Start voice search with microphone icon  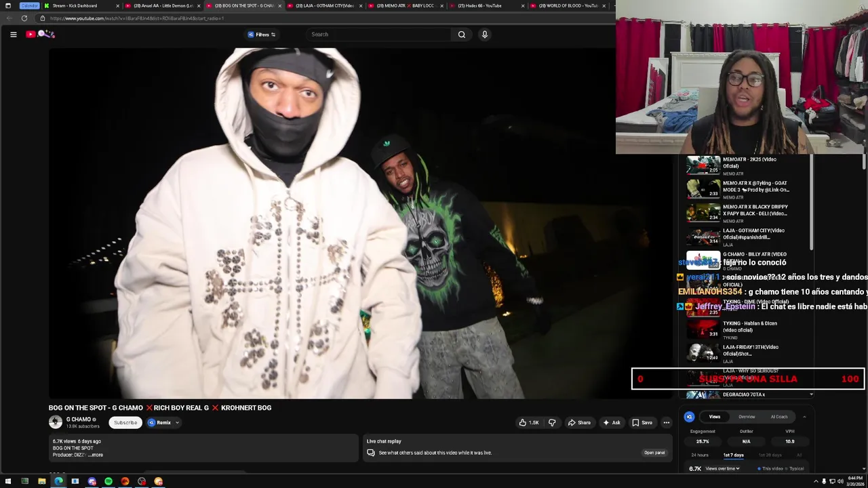484,35
